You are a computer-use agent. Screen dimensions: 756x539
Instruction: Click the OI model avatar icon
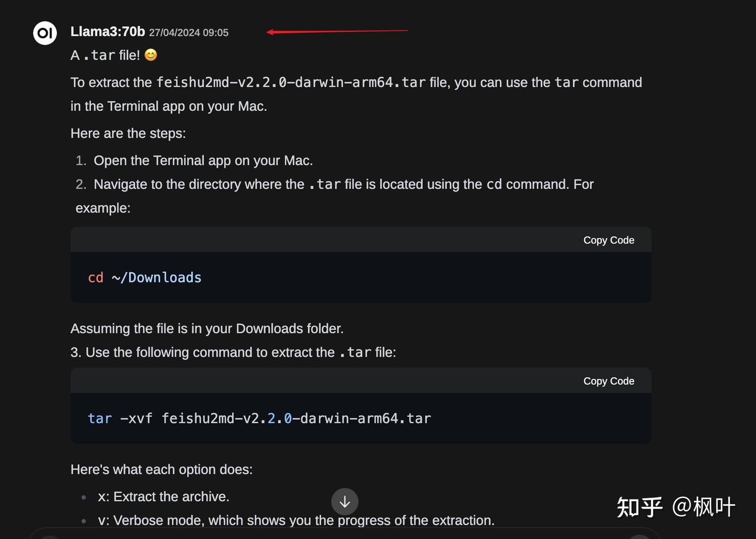click(x=45, y=33)
